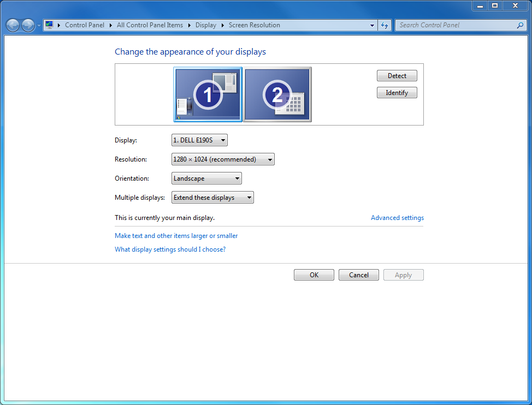Viewport: 532px width, 405px height.
Task: Select monitor 1 display thumbnail
Action: pos(208,94)
